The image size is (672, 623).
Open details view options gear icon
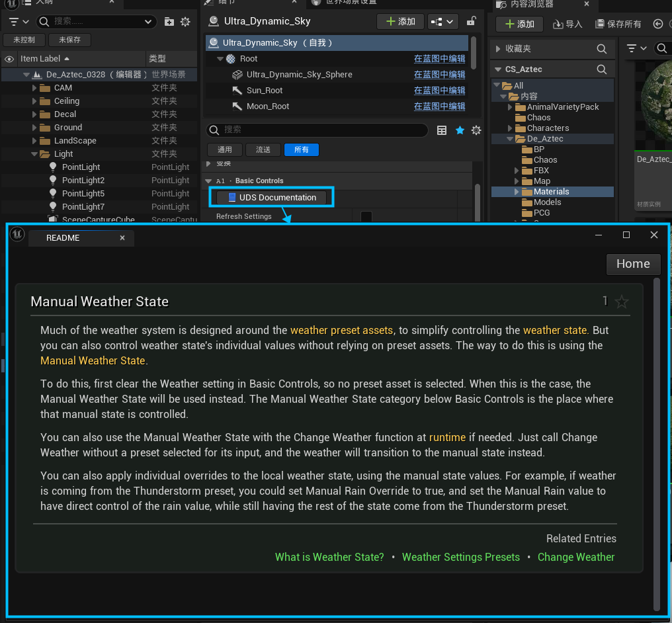point(476,130)
